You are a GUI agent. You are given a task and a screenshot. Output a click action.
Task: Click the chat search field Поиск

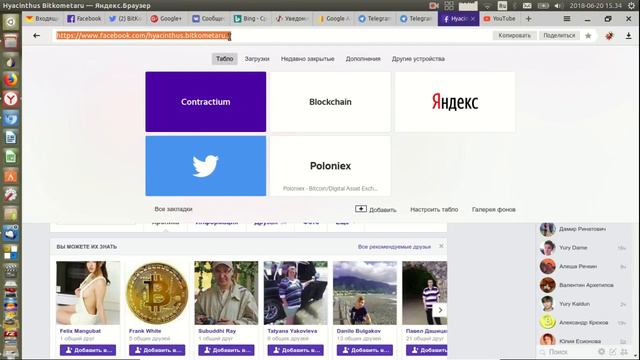[567, 351]
